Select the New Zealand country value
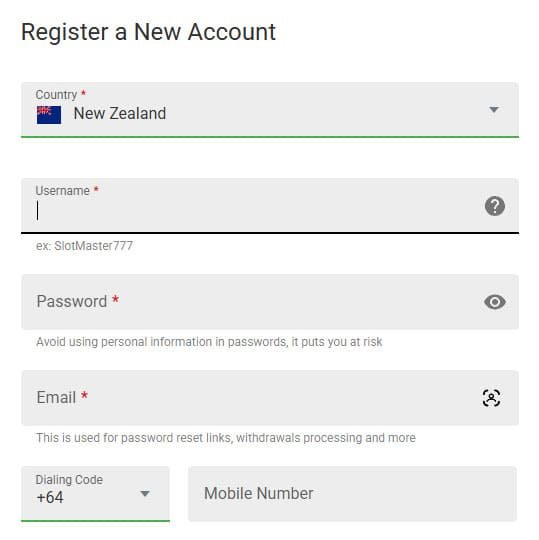 [x=120, y=114]
